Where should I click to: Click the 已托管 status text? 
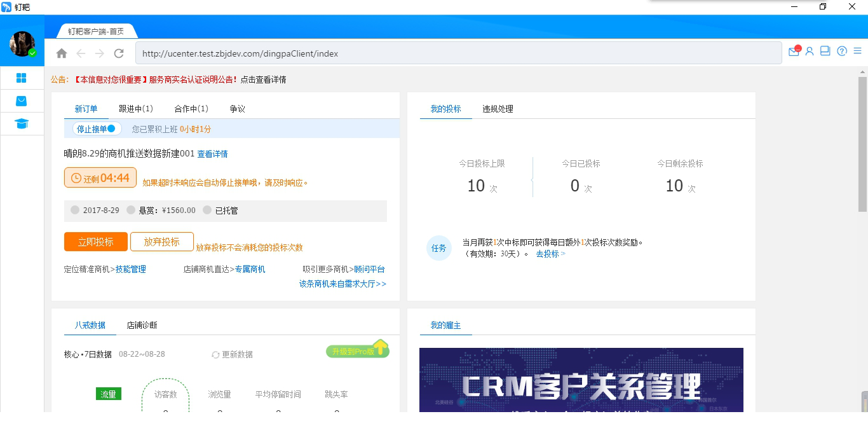227,211
